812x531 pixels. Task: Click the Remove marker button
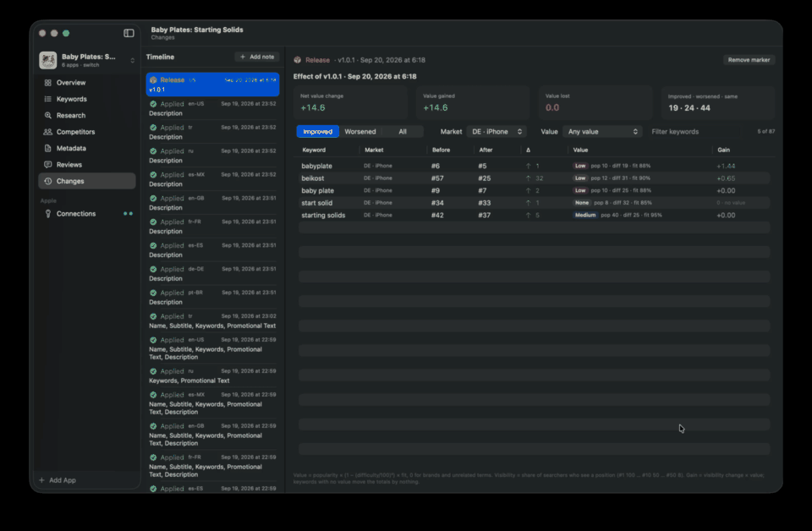click(x=749, y=60)
